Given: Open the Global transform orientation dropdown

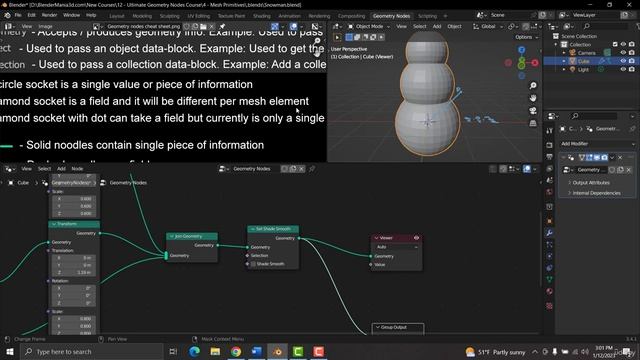Looking at the screenshot, I should tap(488, 26).
